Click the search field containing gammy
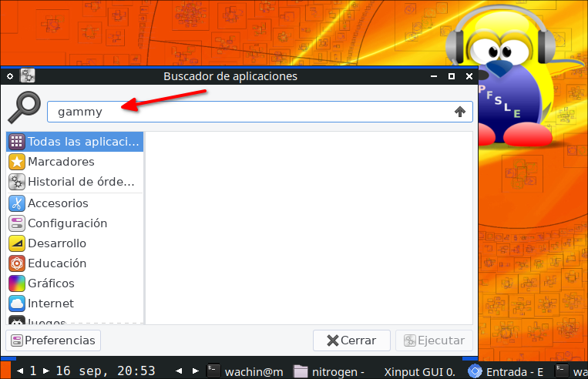 coord(260,112)
